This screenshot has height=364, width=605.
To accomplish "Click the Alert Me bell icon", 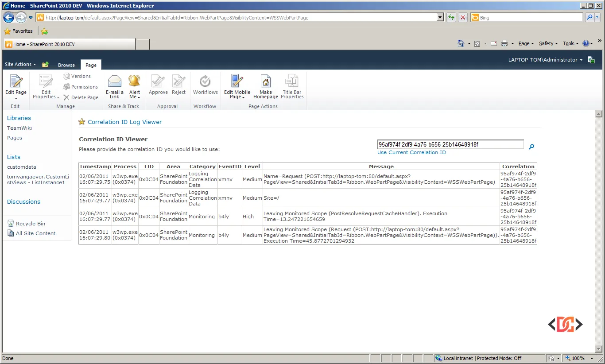I will tap(134, 81).
